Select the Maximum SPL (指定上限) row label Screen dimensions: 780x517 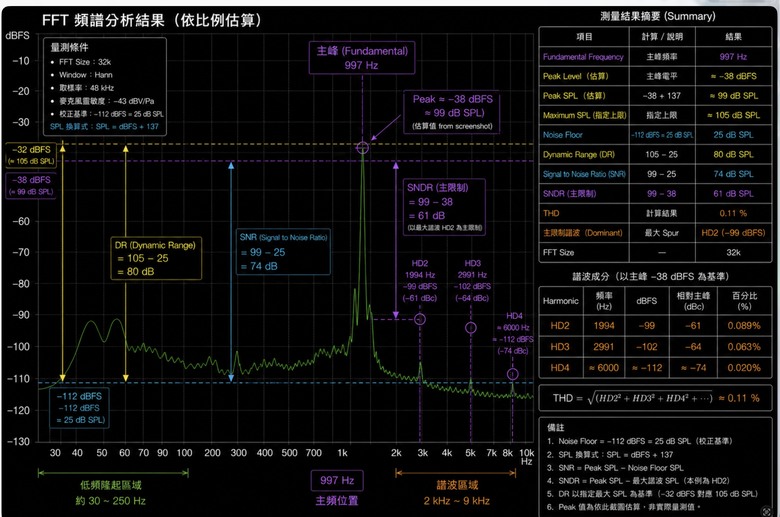point(585,115)
